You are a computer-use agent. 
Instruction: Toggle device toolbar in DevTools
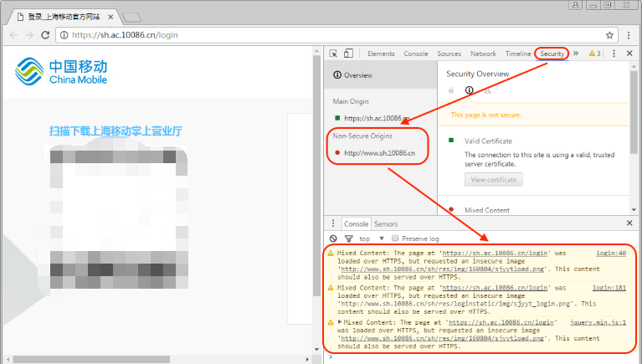[348, 54]
